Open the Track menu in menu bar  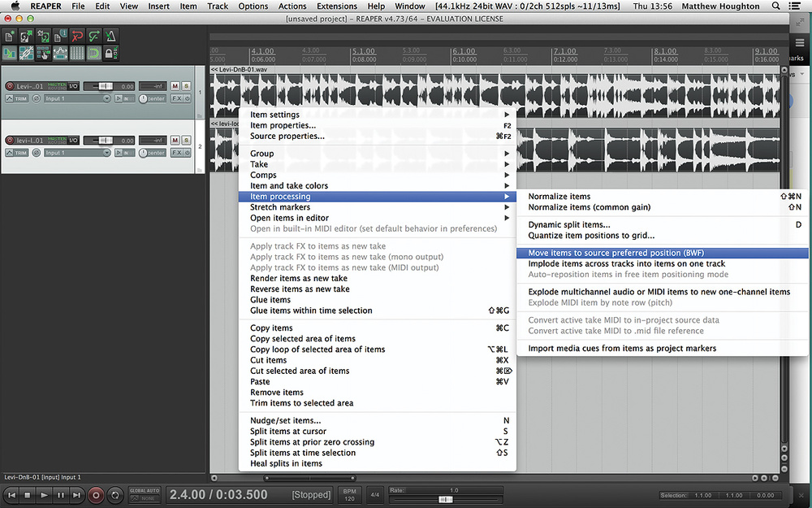coord(218,7)
